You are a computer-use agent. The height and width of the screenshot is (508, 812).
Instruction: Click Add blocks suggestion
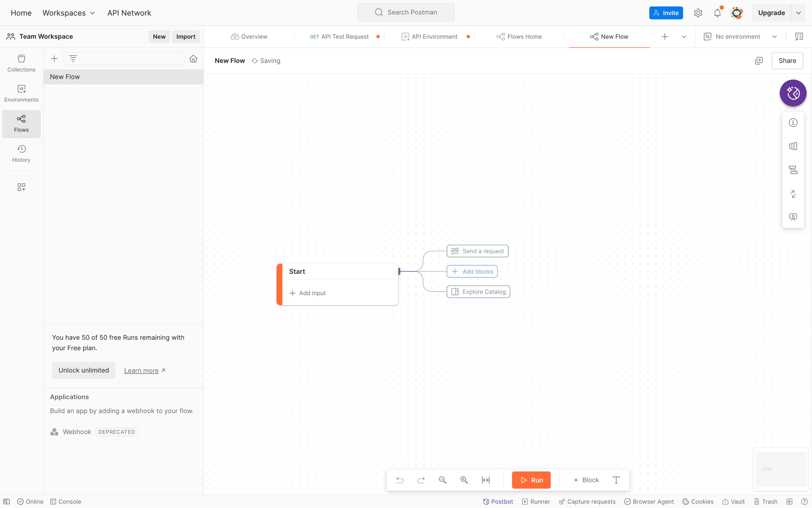click(x=472, y=272)
